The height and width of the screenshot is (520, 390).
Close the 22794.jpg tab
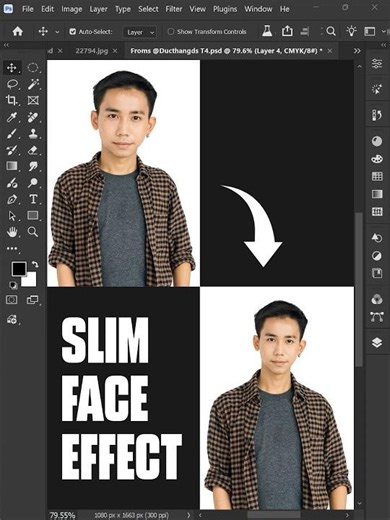(115, 51)
